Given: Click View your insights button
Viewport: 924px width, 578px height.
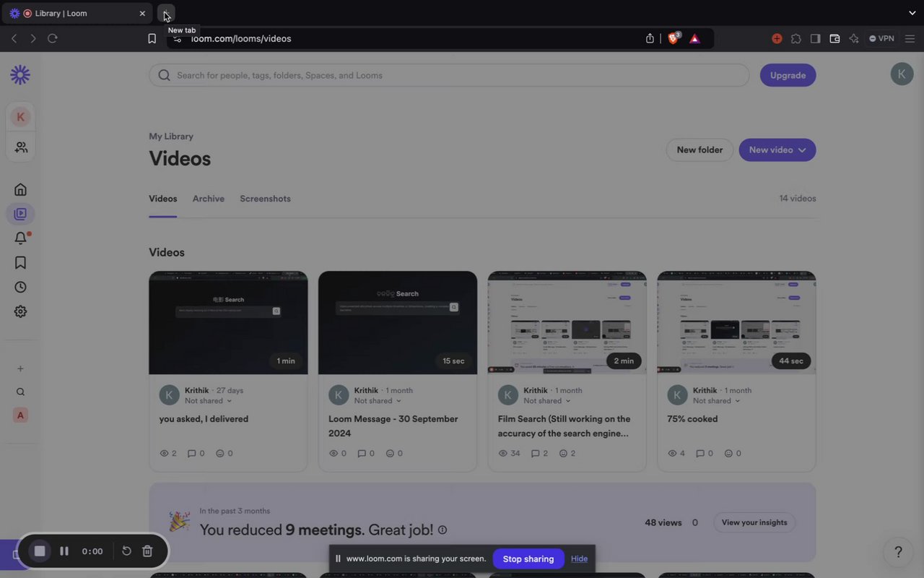Looking at the screenshot, I should 754,522.
